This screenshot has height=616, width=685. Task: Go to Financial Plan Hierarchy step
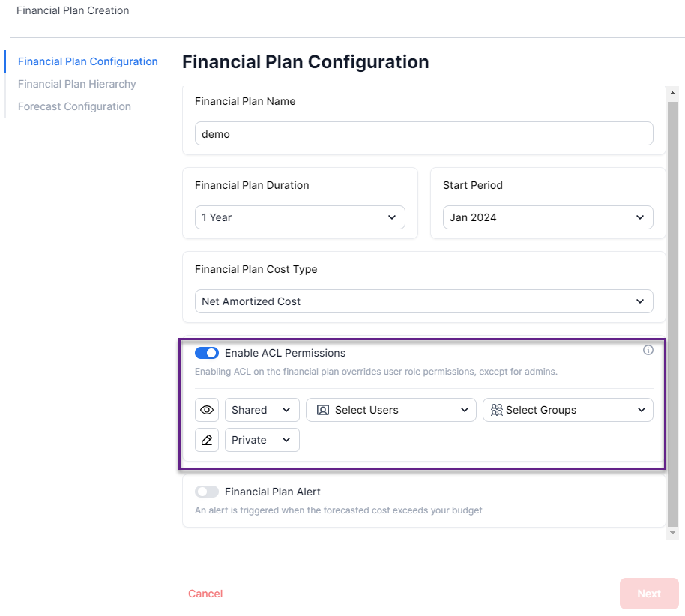[x=77, y=84]
